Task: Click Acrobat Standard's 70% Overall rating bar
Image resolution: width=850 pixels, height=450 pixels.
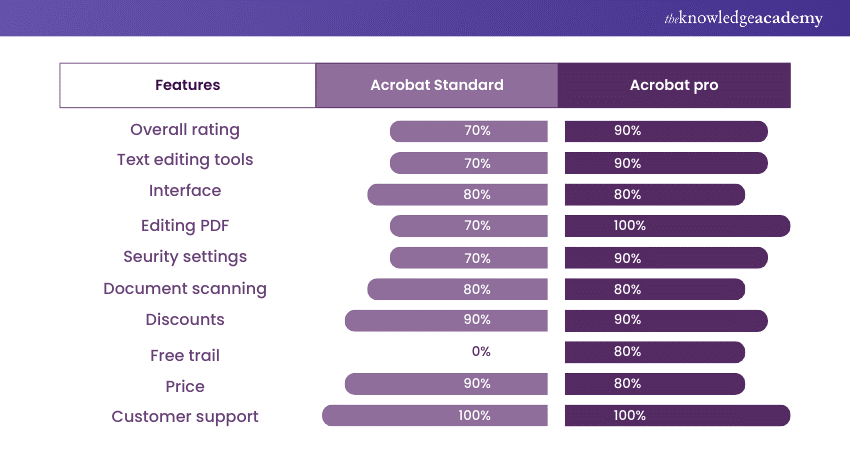Action: tap(468, 131)
